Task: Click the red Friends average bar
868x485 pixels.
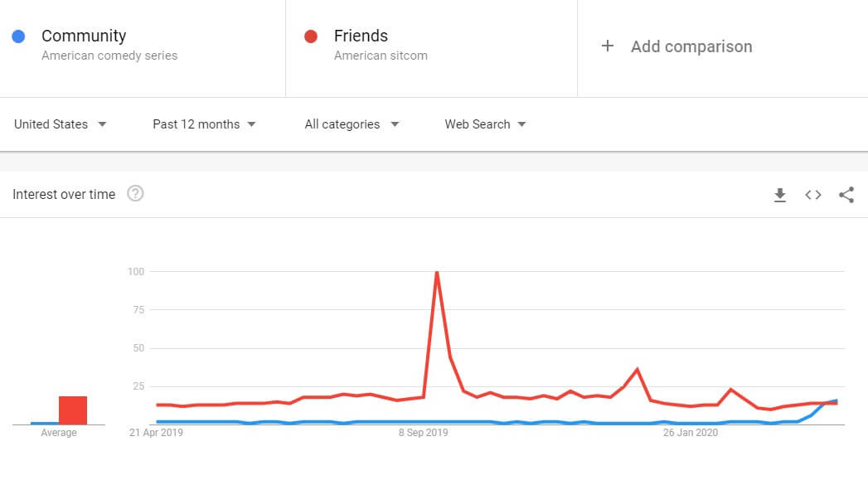Action: [73, 410]
